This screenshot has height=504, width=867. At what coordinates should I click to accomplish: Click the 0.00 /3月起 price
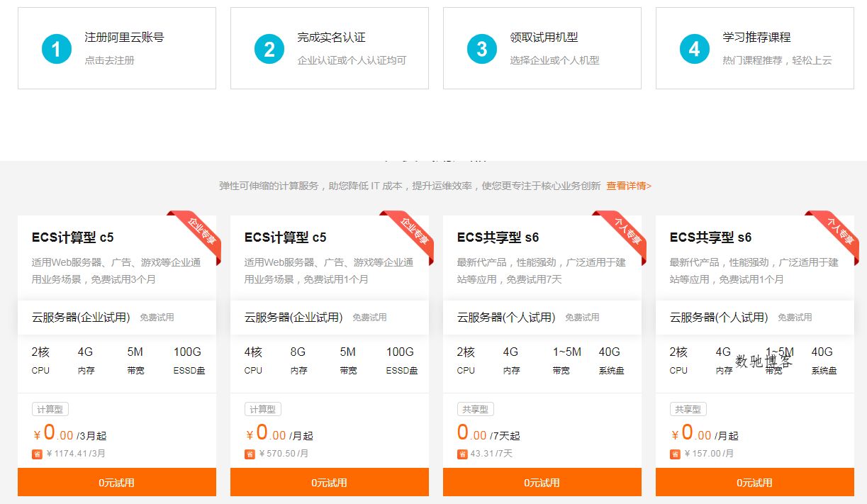point(70,433)
